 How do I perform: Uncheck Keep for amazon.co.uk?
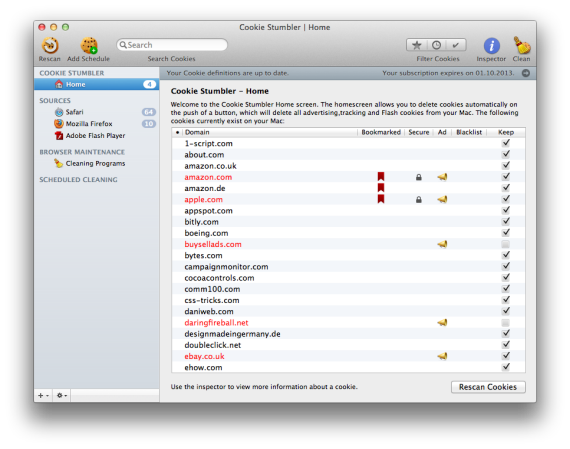point(506,165)
